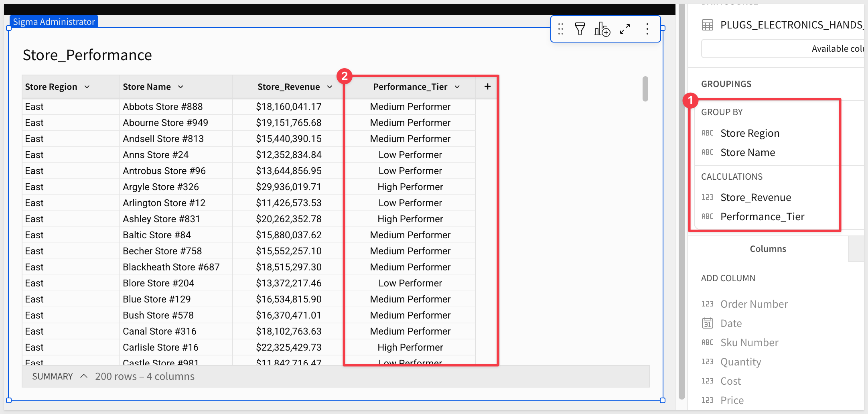Click the drag handle dots icon
The image size is (868, 414).
point(561,29)
